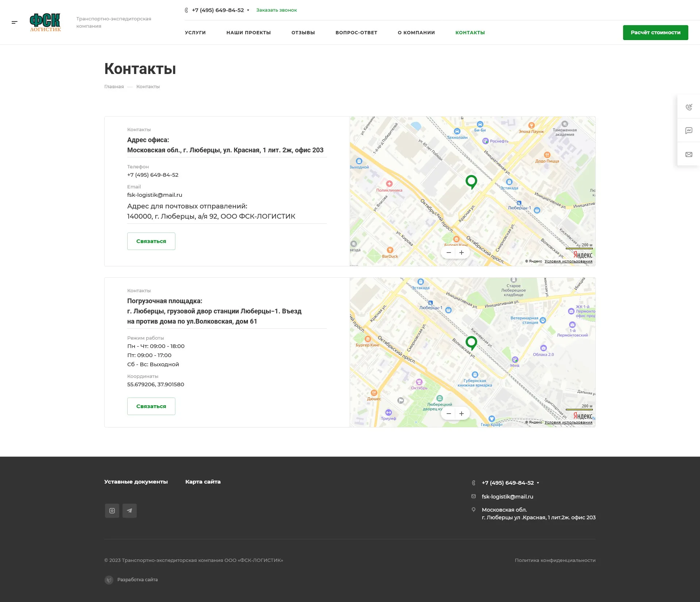Viewport: 700px width, 602px height.
Task: Go to Вопрос-ответ section
Action: pyautogui.click(x=356, y=32)
